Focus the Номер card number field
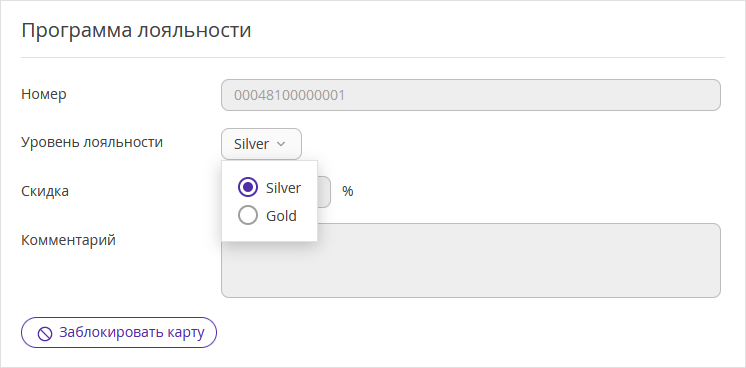746x368 pixels. [x=471, y=95]
